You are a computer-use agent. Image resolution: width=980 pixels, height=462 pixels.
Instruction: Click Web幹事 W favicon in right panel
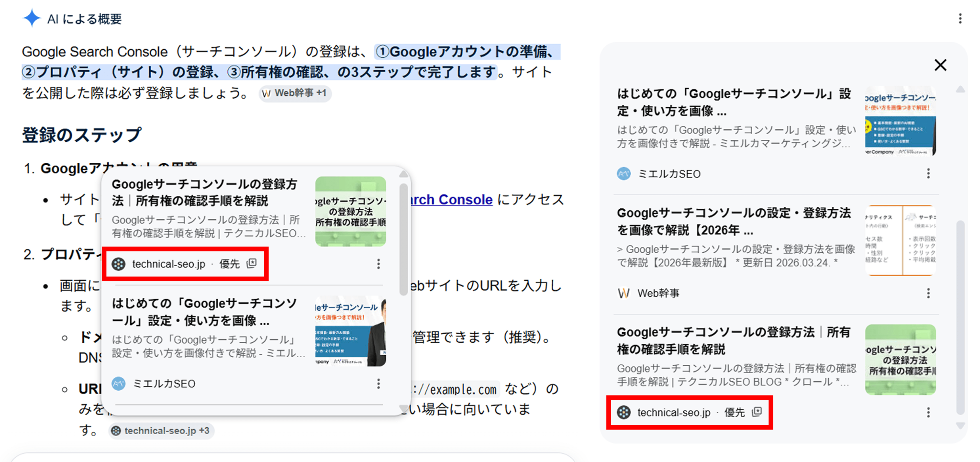[x=624, y=293]
